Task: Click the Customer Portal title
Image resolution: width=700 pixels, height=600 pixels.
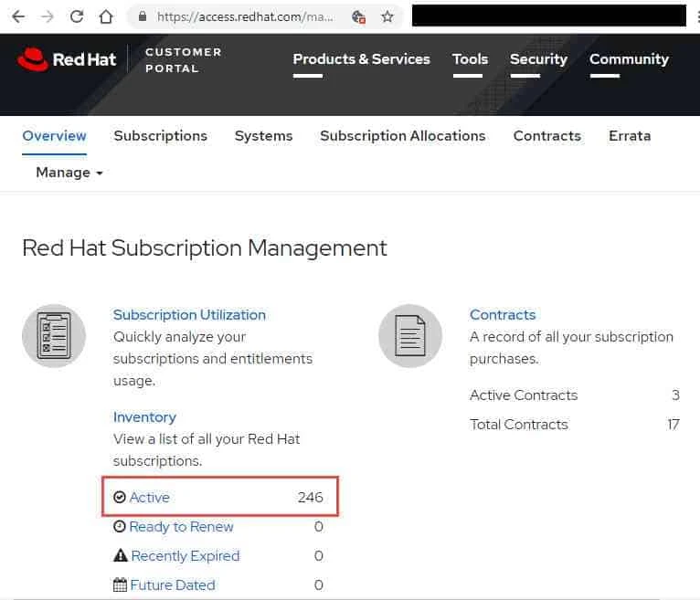Action: click(183, 60)
